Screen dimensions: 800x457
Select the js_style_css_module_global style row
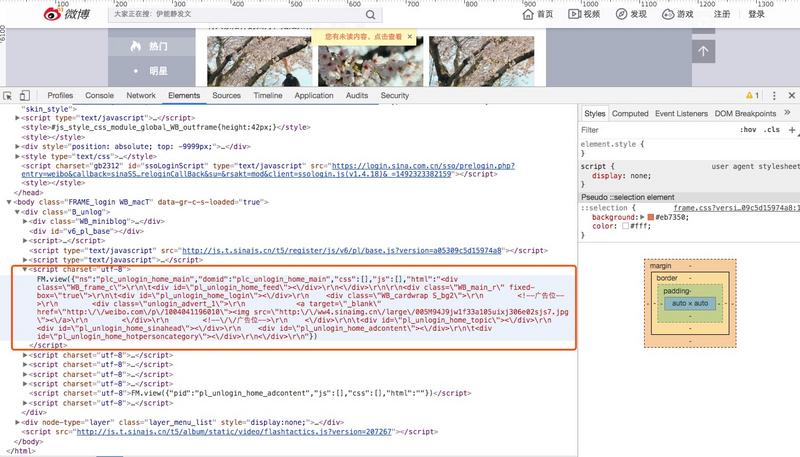coord(166,127)
